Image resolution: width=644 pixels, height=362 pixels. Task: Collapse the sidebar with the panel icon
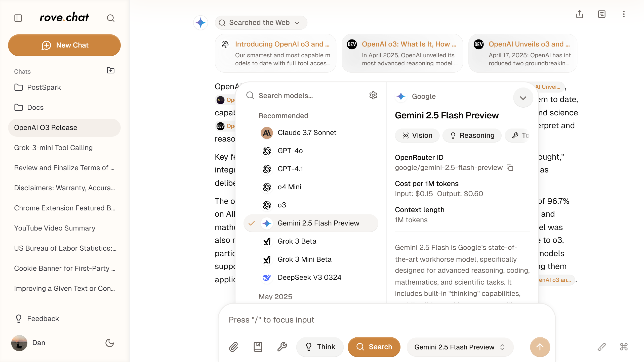click(18, 18)
